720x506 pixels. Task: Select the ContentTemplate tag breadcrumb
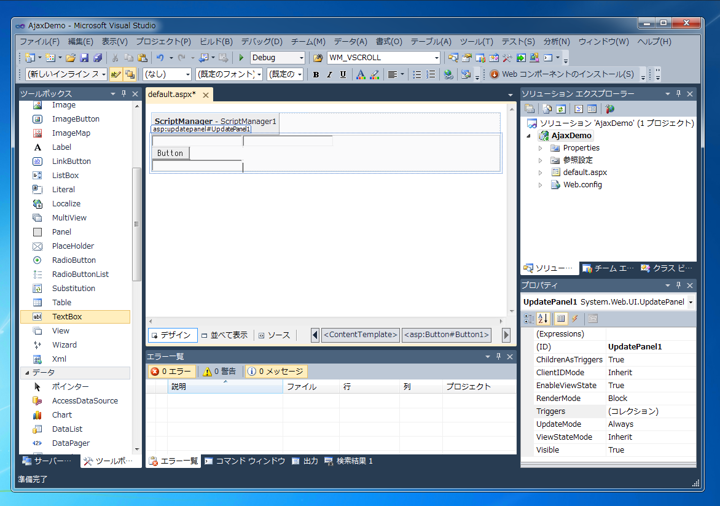pyautogui.click(x=360, y=335)
